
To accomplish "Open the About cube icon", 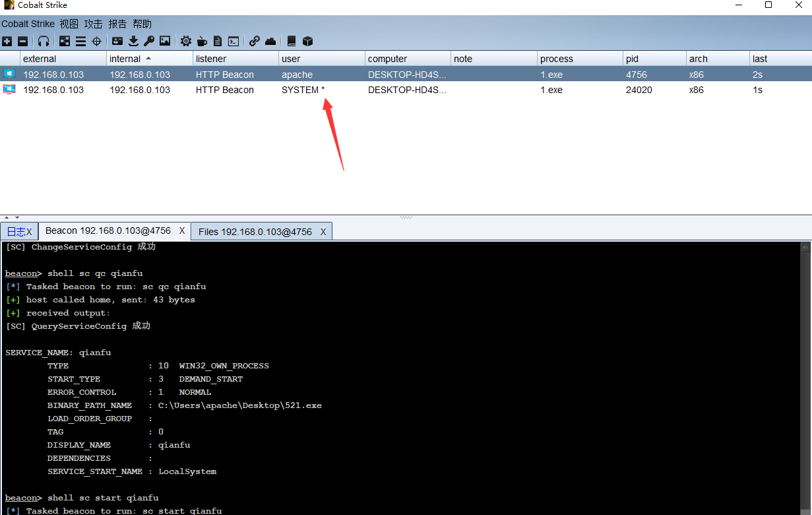I will [307, 41].
